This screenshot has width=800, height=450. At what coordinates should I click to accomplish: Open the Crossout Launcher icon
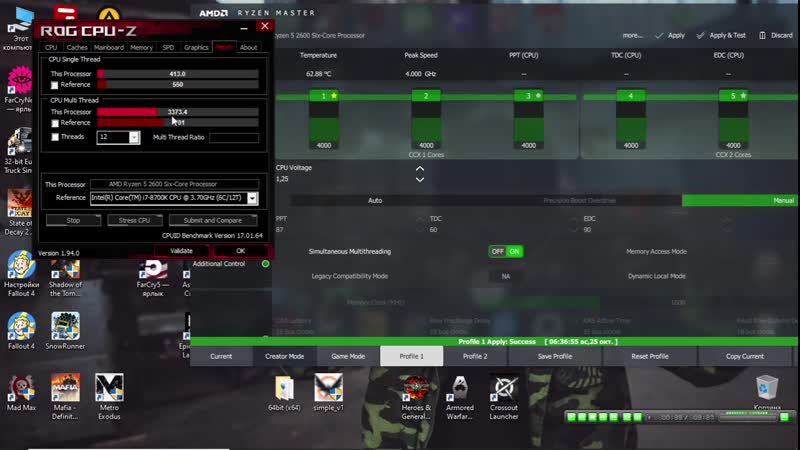pos(504,397)
